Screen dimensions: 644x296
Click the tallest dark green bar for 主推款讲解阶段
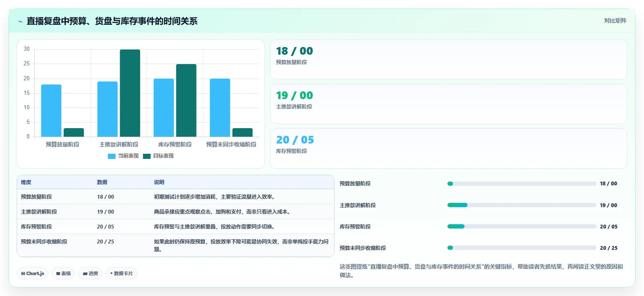[x=130, y=93]
